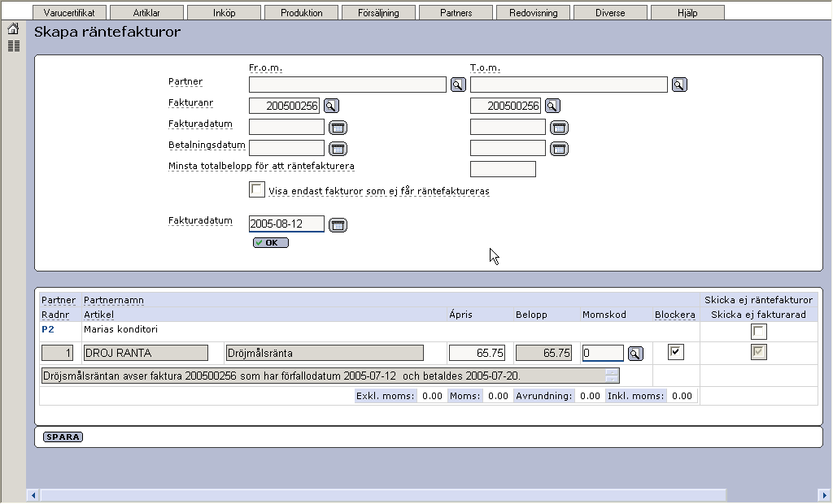Open the list menu icon below home
The image size is (833, 504).
click(14, 46)
